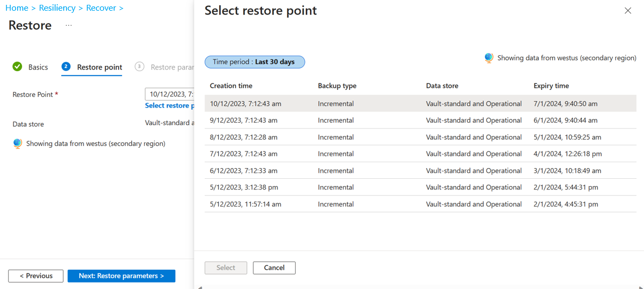The height and width of the screenshot is (289, 644).
Task: Click the Cancel button
Action: click(x=274, y=268)
